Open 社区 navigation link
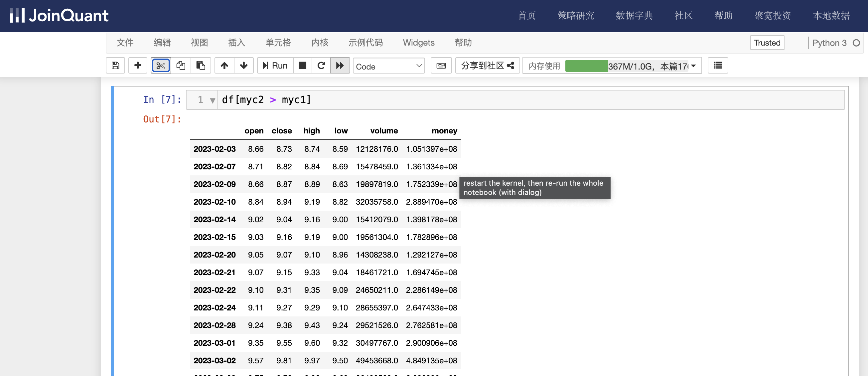This screenshot has width=868, height=376. pos(683,16)
